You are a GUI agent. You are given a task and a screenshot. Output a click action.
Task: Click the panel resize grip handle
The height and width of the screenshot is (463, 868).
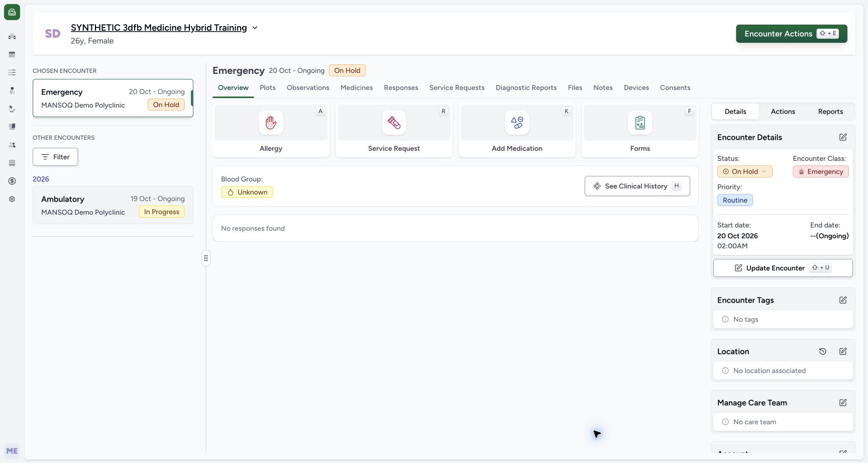(x=206, y=258)
